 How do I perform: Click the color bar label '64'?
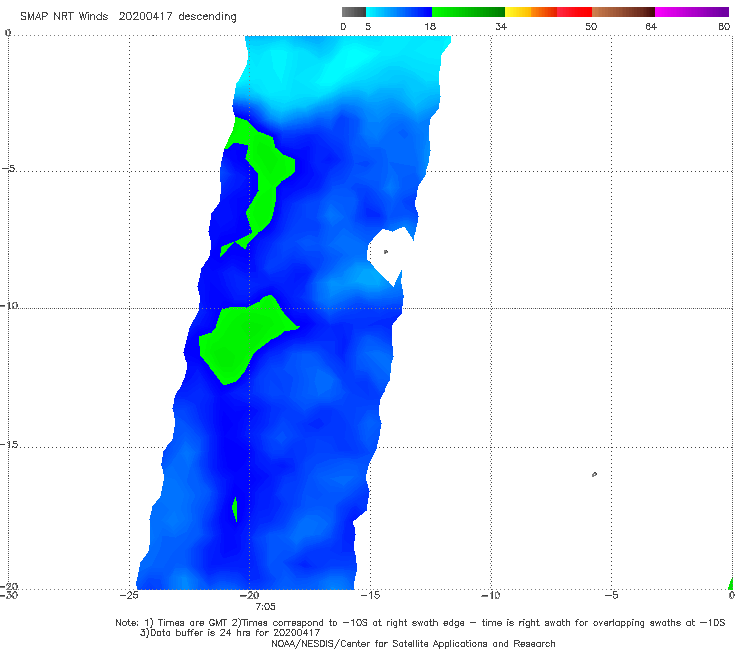coord(651,26)
